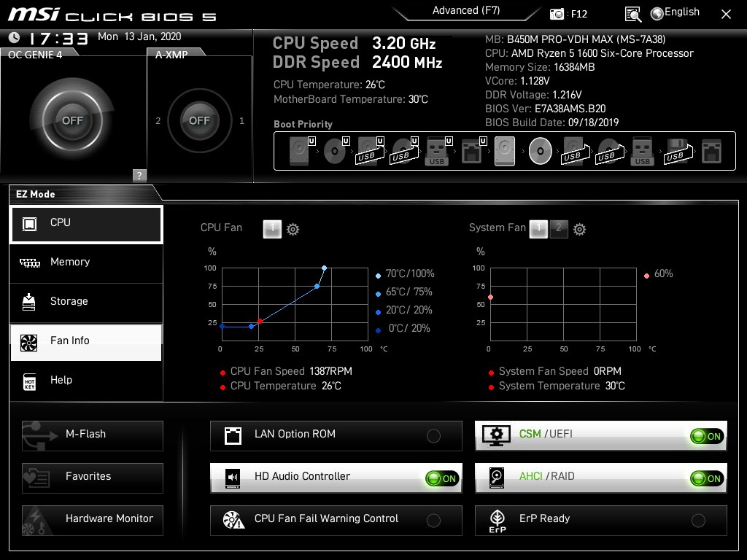Click the 65°C/75% point on CPU fan curve

tap(317, 286)
